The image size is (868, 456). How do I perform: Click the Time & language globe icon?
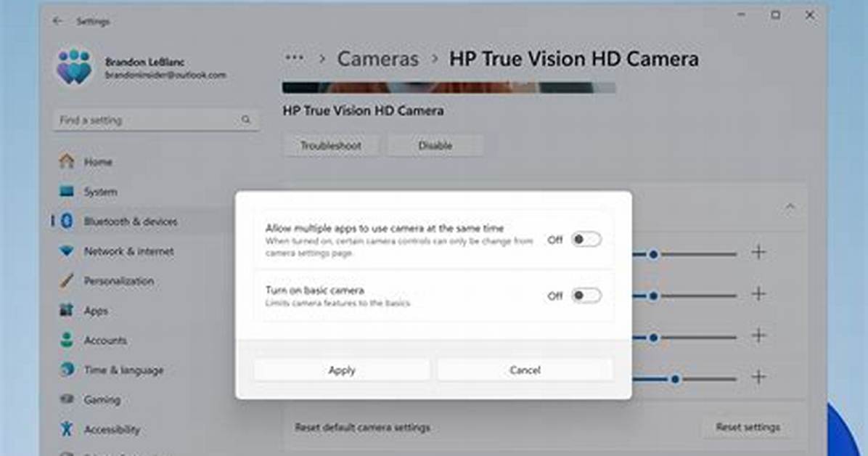(x=67, y=370)
